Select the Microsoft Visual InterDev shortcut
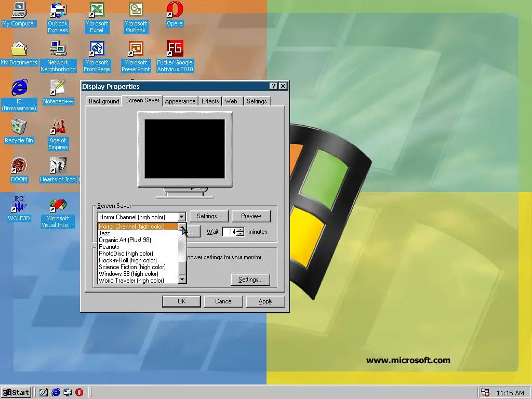Image resolution: width=532 pixels, height=399 pixels. click(x=58, y=212)
